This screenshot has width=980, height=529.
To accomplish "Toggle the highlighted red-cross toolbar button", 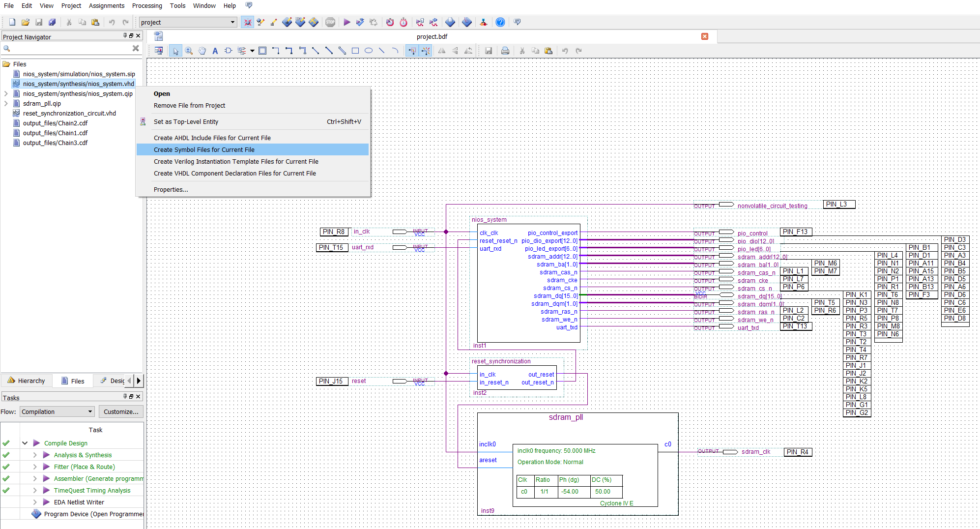I will (247, 22).
